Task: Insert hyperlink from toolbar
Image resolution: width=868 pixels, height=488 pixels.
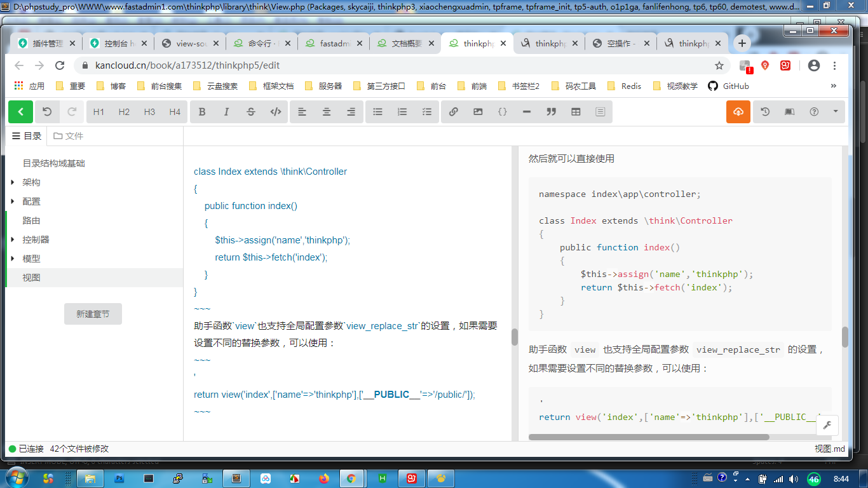Action: coord(454,112)
